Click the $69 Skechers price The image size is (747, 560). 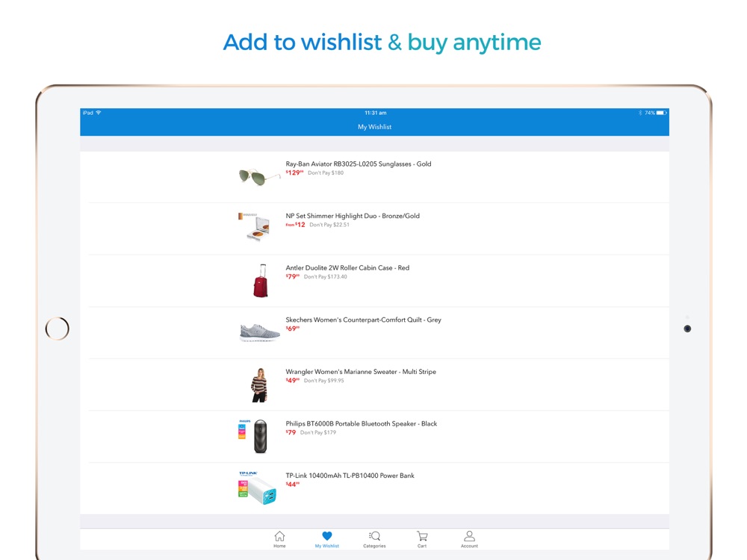(293, 329)
